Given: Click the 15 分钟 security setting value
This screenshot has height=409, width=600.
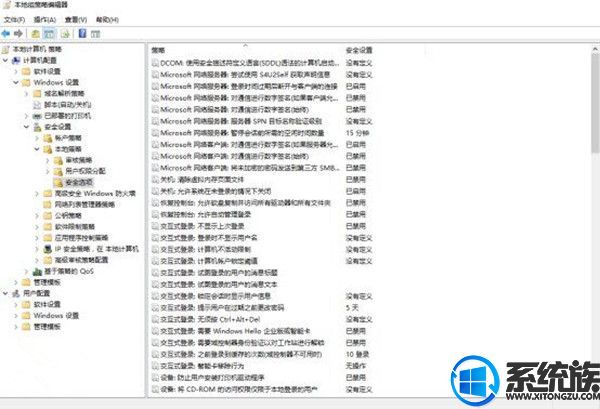Looking at the screenshot, I should click(357, 133).
